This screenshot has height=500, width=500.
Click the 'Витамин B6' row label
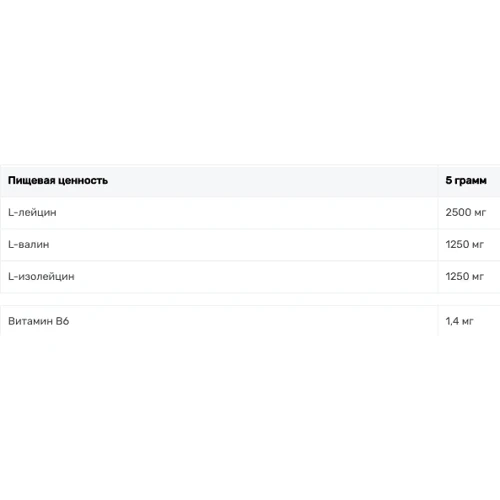(x=39, y=321)
